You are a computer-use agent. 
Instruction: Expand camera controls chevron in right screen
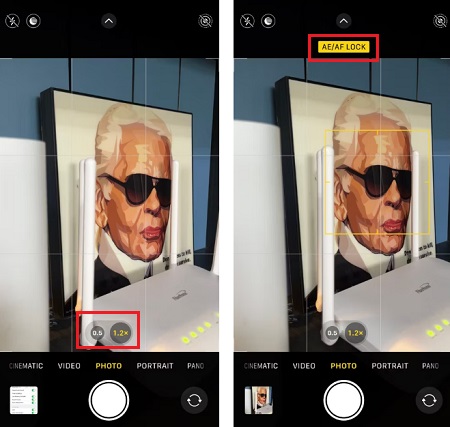(344, 21)
